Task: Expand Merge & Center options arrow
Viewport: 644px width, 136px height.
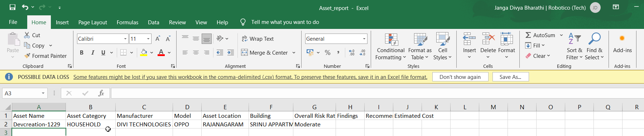Action: pyautogui.click(x=294, y=52)
